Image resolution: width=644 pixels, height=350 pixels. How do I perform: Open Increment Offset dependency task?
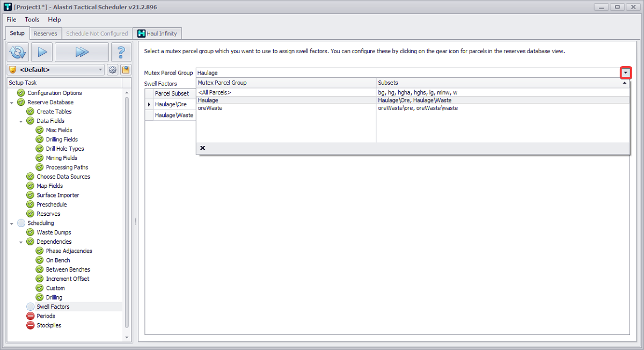tap(68, 279)
